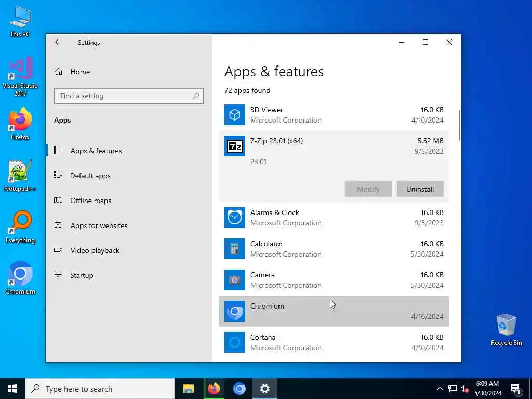
Task: Click the back arrow in Settings
Action: (x=58, y=42)
